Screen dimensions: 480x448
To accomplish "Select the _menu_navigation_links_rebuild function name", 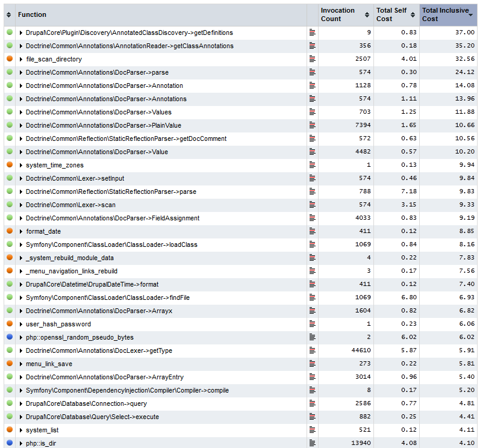I will [x=72, y=271].
